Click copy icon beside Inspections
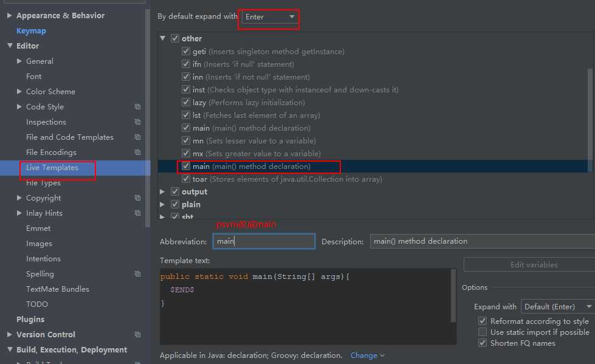Image resolution: width=595 pixels, height=364 pixels. pyautogui.click(x=138, y=122)
